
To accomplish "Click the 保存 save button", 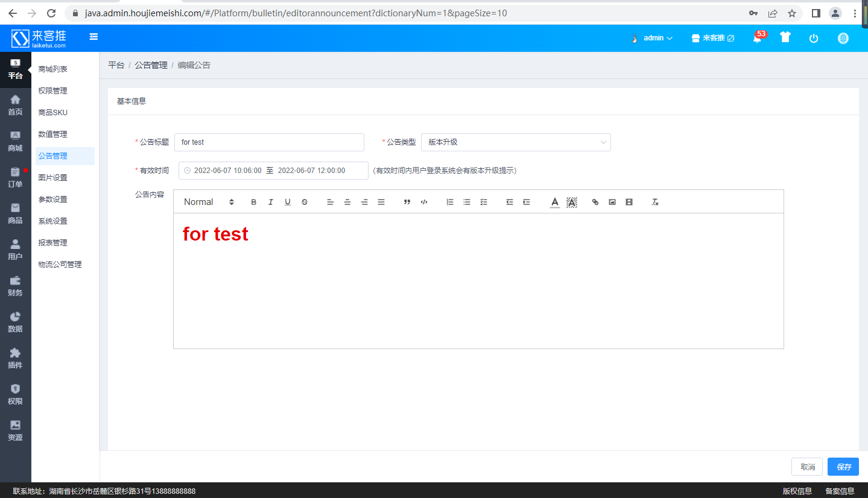I will pos(843,467).
